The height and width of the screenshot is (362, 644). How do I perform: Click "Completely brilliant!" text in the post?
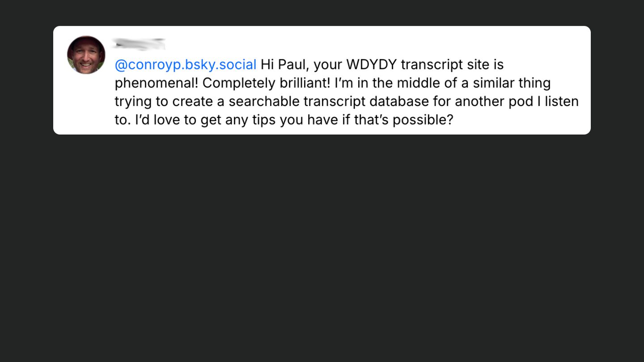point(266,84)
